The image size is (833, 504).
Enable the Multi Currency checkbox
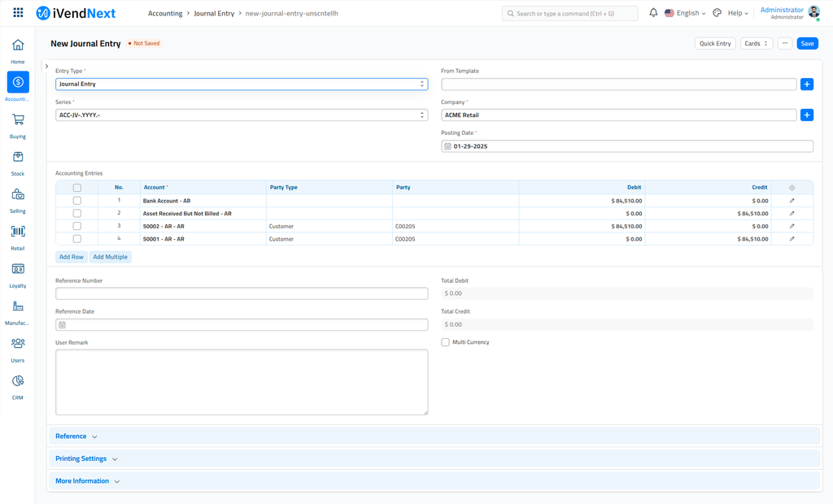tap(446, 342)
